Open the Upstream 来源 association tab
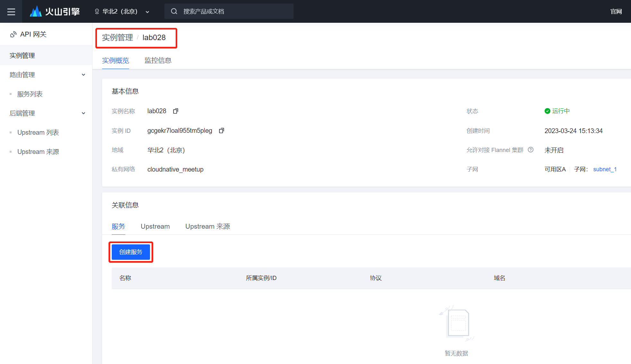 pyautogui.click(x=207, y=226)
